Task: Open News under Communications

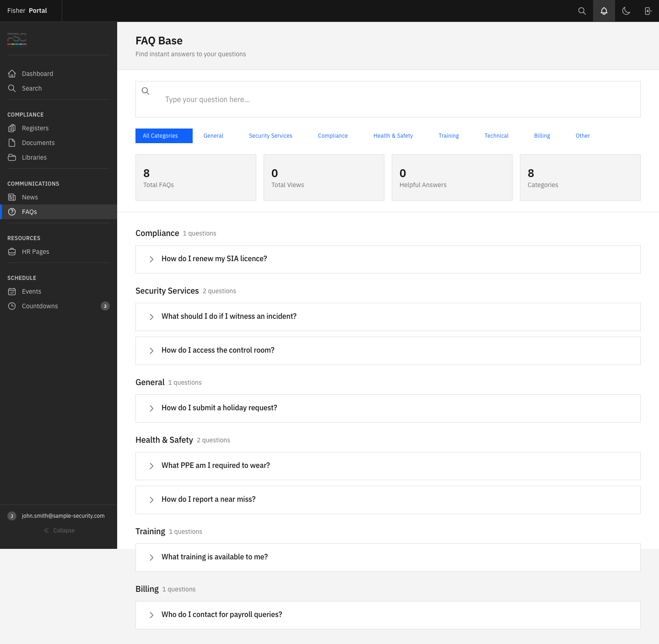Action: point(30,197)
